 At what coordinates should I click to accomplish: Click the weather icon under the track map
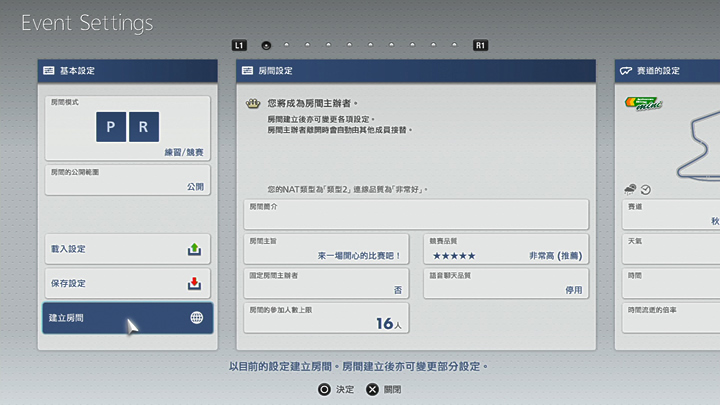click(x=632, y=189)
